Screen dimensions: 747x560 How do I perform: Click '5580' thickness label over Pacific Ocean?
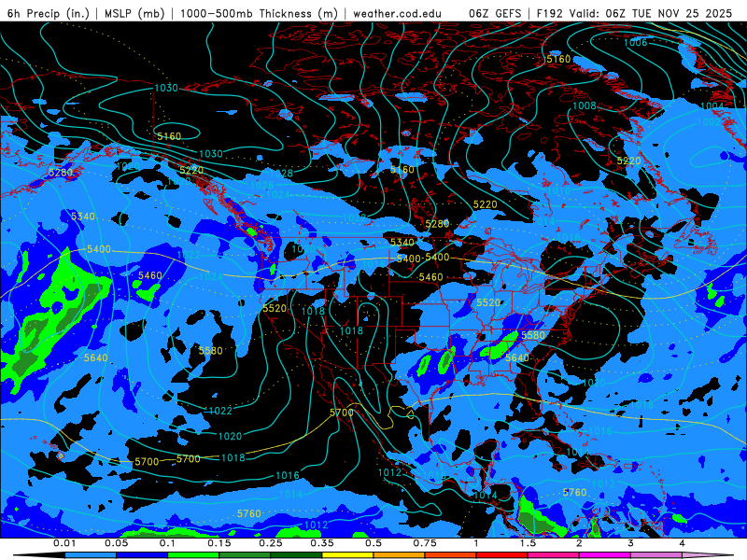click(x=211, y=351)
